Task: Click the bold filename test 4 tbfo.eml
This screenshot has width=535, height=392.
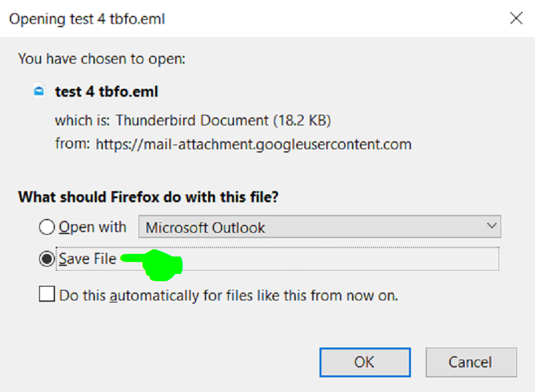Action: [x=107, y=92]
